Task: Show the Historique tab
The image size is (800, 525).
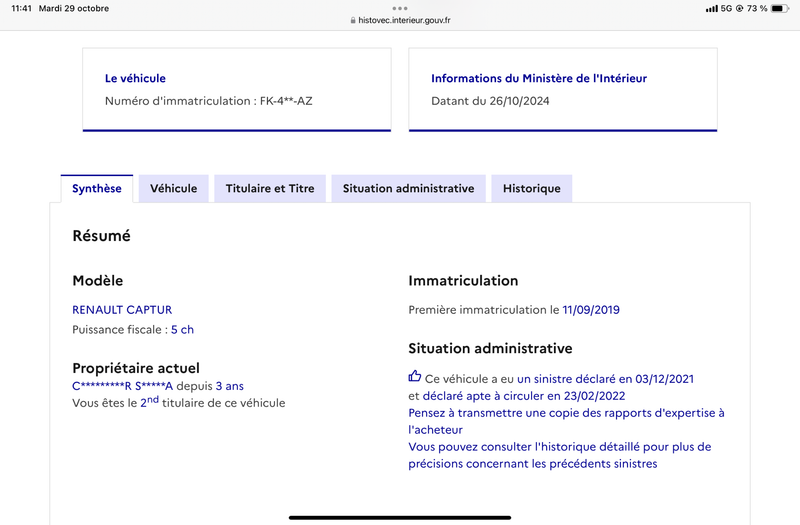Action: point(532,188)
